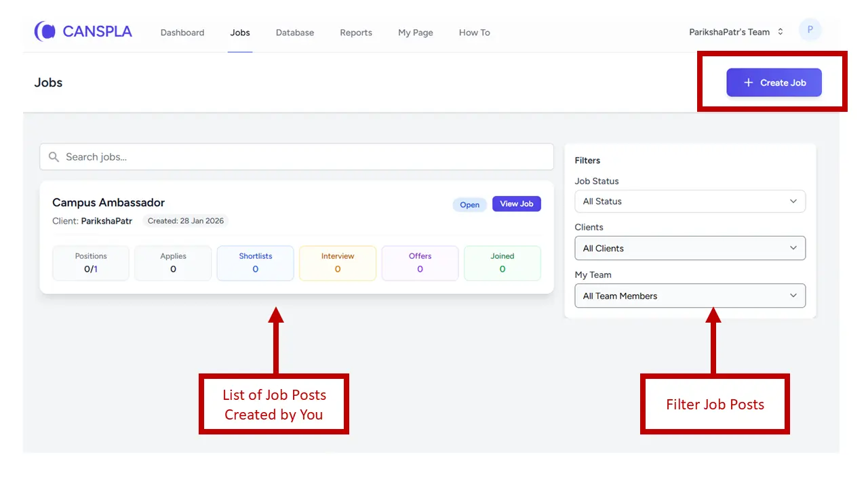Viewport: 868px width, 488px height.
Task: Click the Offers count box
Action: [x=420, y=263]
